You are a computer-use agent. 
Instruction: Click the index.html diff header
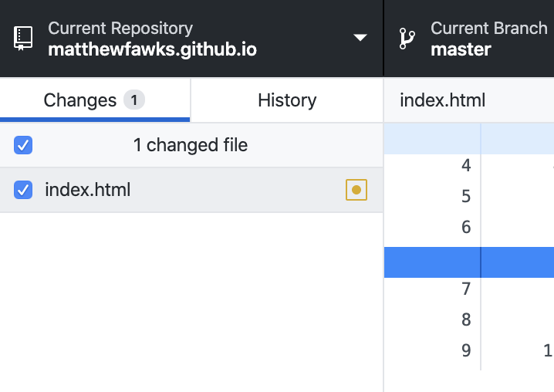click(x=443, y=100)
